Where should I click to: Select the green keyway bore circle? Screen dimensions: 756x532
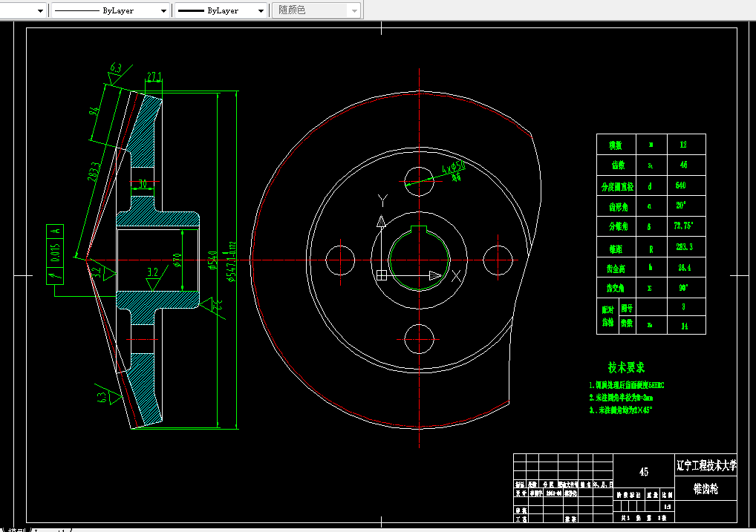click(419, 260)
